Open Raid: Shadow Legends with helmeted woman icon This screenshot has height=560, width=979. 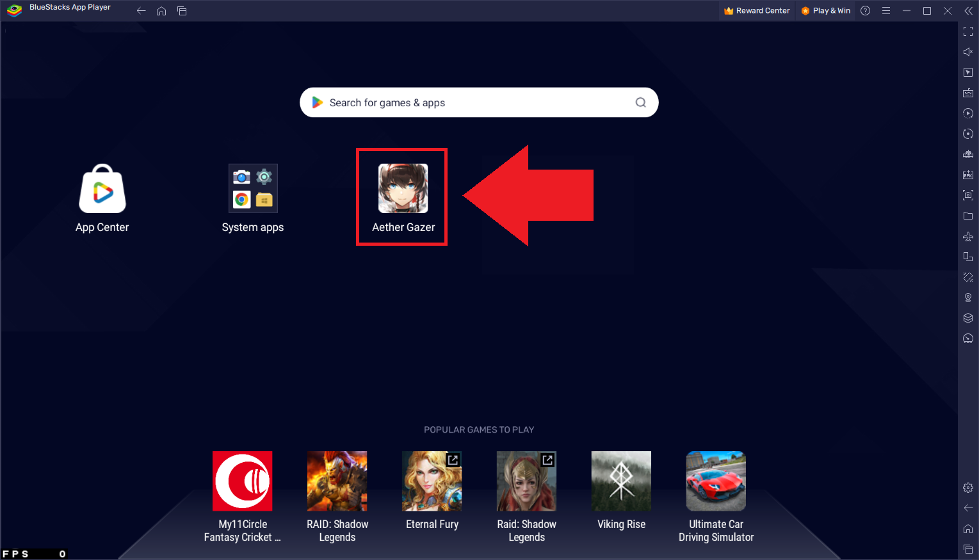click(527, 481)
